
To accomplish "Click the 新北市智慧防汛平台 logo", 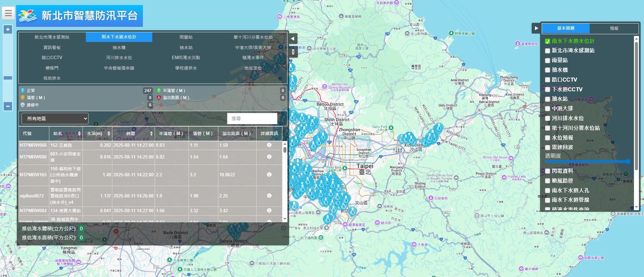I will point(79,16).
